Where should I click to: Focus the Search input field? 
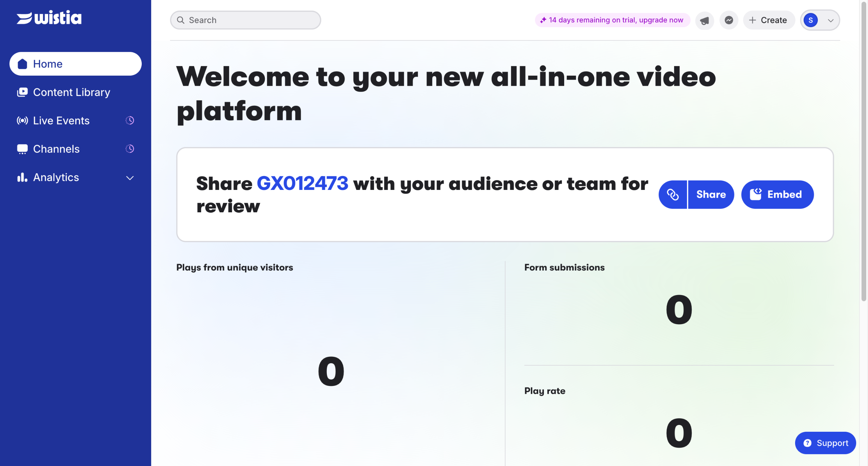click(x=251, y=20)
